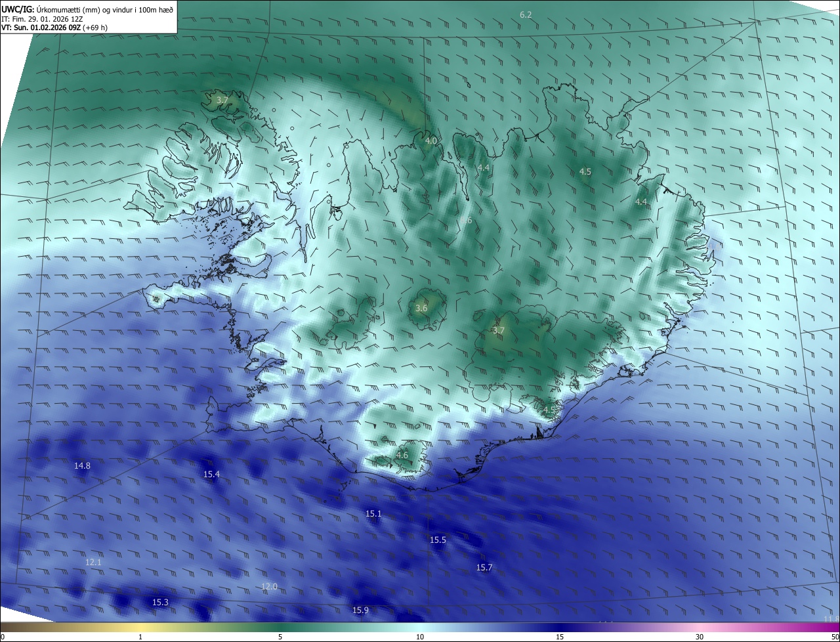The image size is (840, 642).
Task: Click the color scale tick labeled 30
Action: (x=700, y=637)
